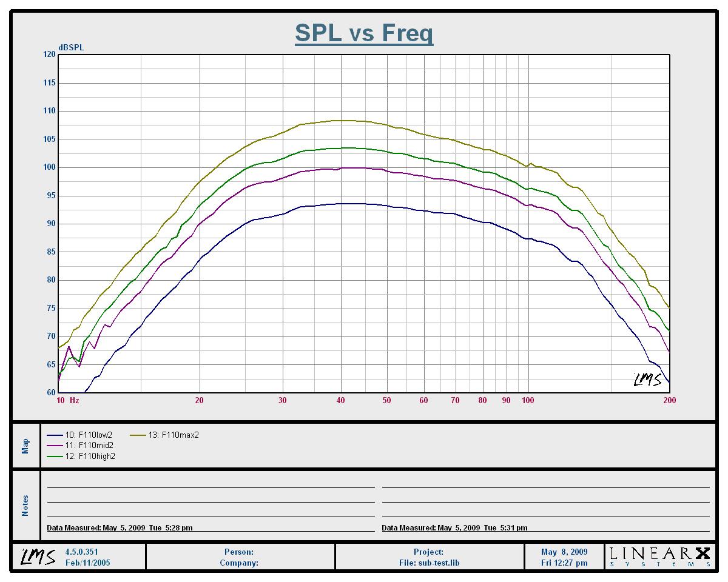Click the SPL vs Freq title
This screenshot has height=582, width=728.
tap(364, 33)
